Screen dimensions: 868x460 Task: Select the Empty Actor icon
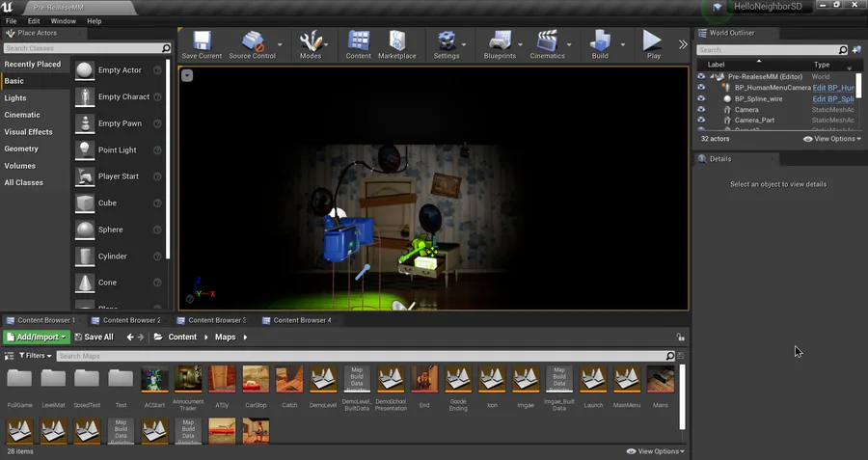click(85, 70)
